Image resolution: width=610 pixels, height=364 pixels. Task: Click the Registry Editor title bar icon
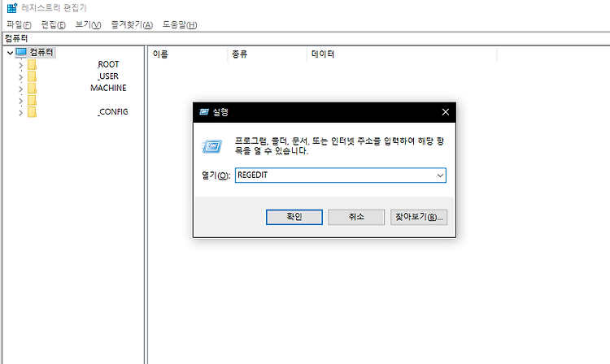click(x=11, y=8)
